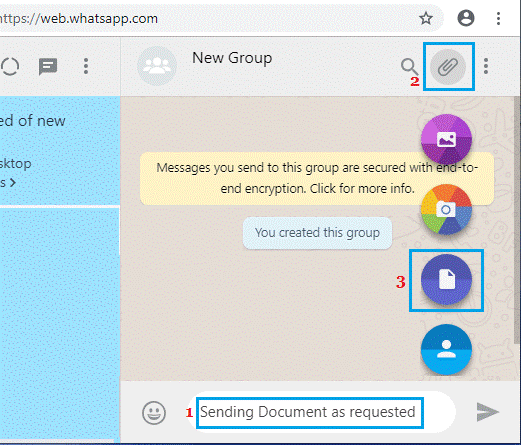The height and width of the screenshot is (445, 521).
Task: Open the New Group avatar picture
Action: 157,66
